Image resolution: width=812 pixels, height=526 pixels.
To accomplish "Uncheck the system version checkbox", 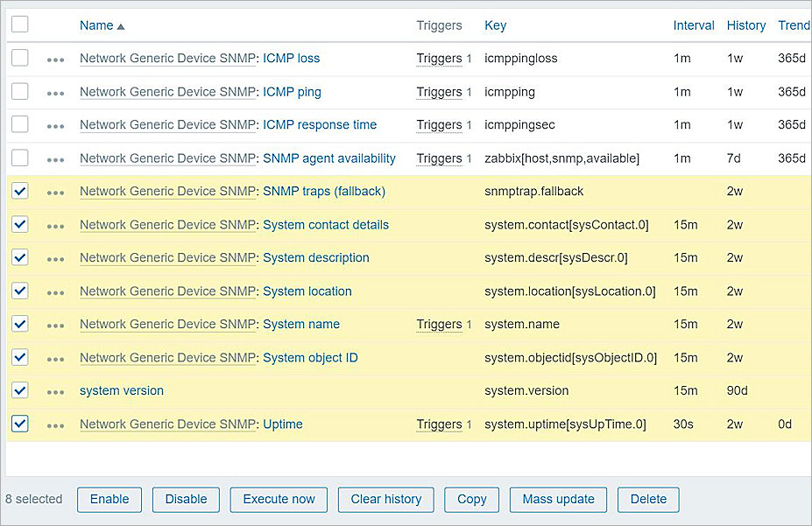I will click(19, 390).
